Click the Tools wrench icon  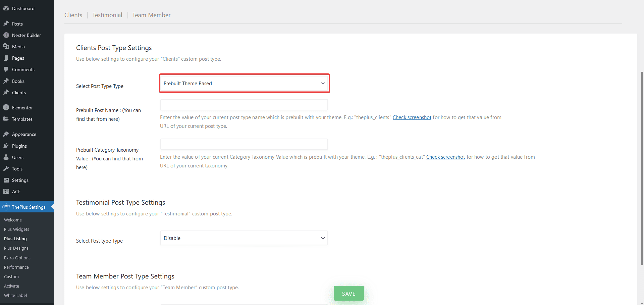coord(6,169)
